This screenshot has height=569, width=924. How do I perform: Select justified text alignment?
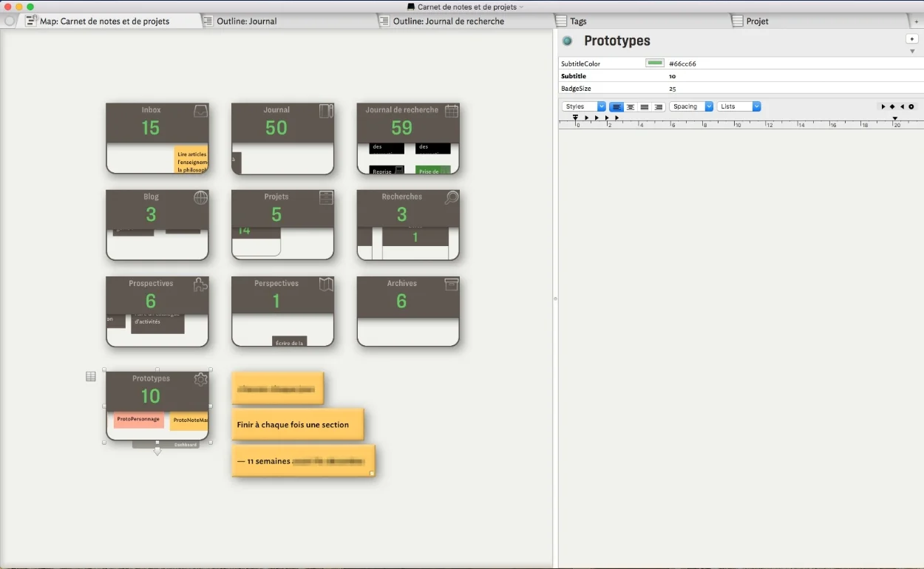tap(645, 107)
